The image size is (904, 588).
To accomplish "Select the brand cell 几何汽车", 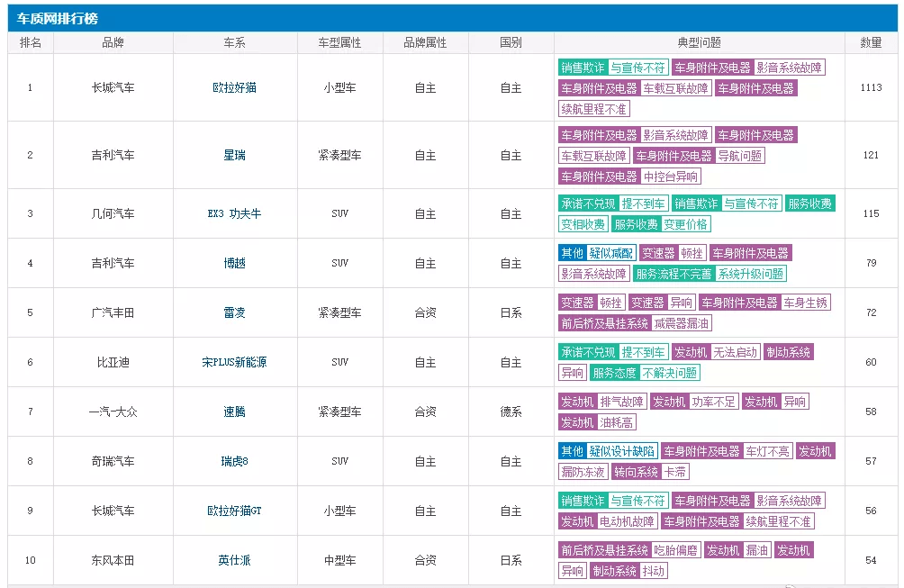I will pos(113,213).
